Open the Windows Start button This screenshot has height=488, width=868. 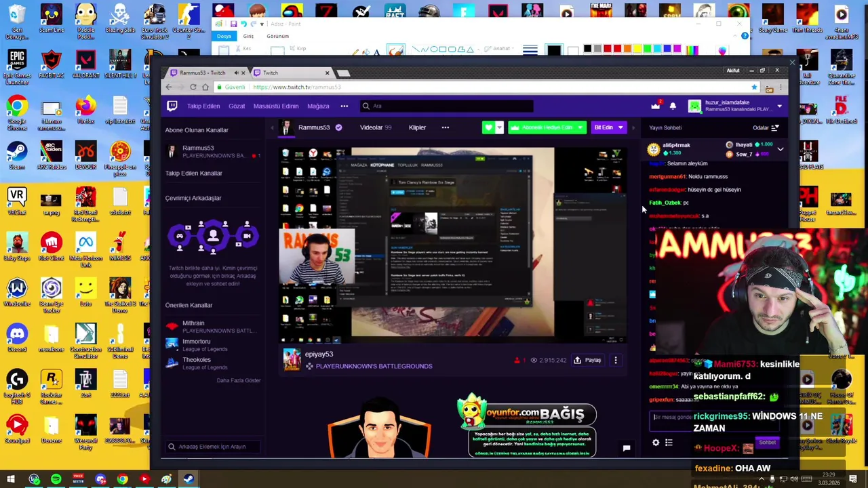11,480
